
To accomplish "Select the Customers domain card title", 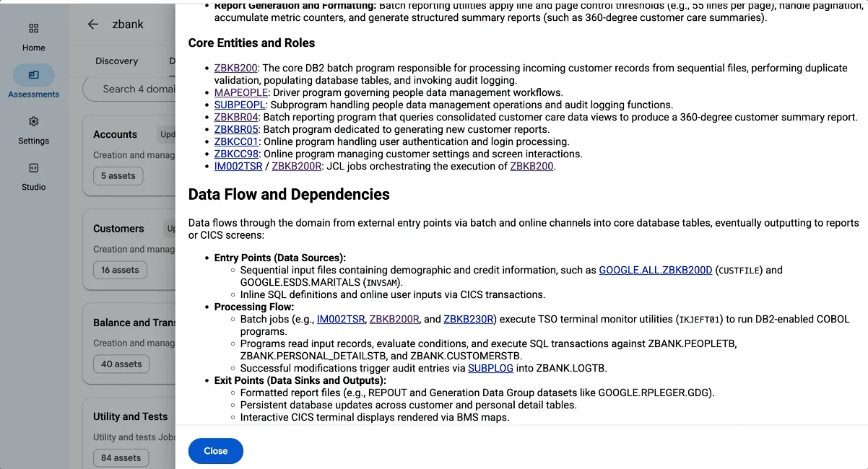I will point(118,229).
